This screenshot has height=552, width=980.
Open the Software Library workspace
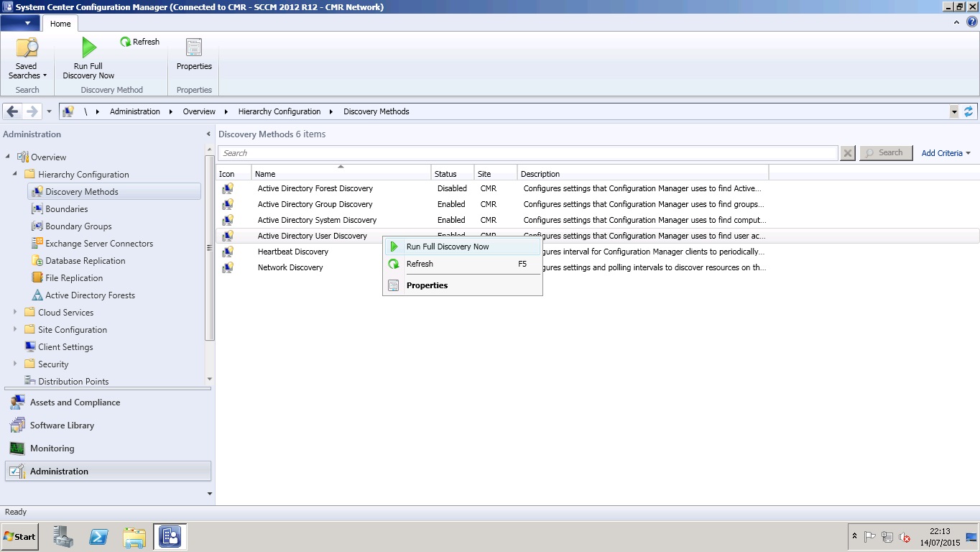click(62, 425)
